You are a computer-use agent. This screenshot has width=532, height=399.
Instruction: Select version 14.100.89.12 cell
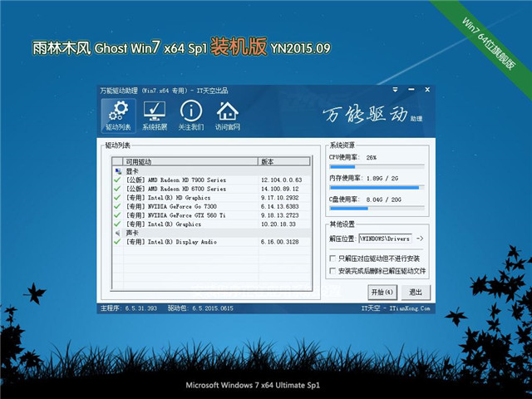(x=280, y=189)
